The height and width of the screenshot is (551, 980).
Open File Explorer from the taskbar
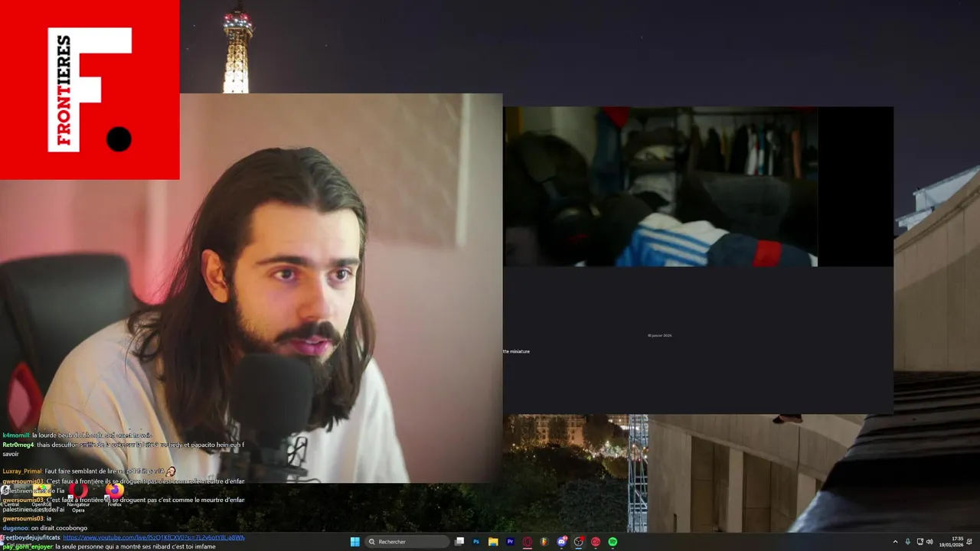pyautogui.click(x=493, y=542)
